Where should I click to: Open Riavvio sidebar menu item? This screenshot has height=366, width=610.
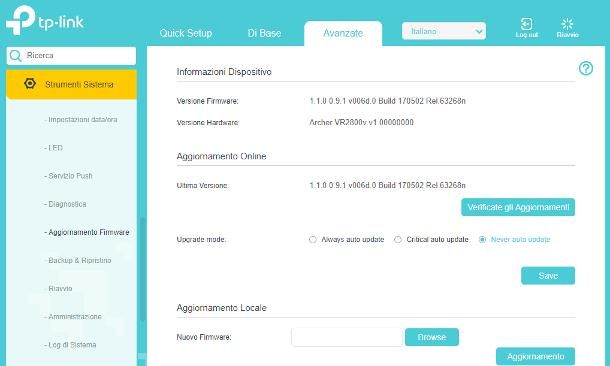[x=58, y=289]
